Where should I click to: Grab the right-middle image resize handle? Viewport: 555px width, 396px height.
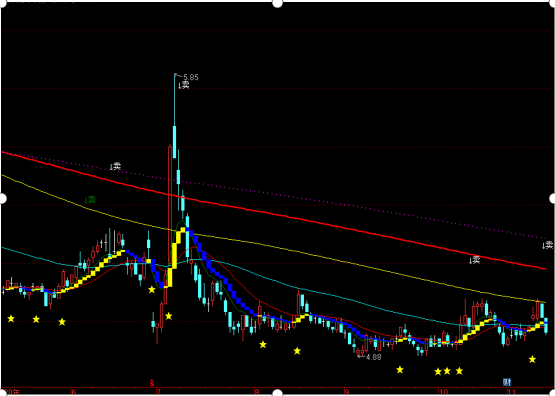(552, 199)
